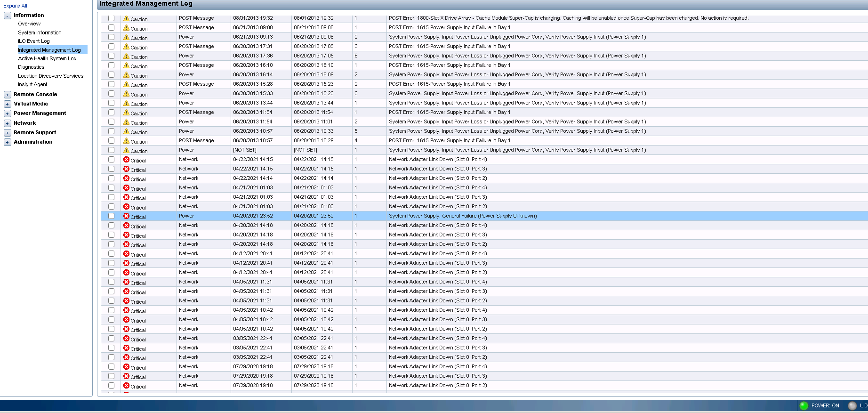Click critical icon on 04/05/2021 11:31 Port 3 row
This screenshot has height=413, width=868.
pos(126,292)
